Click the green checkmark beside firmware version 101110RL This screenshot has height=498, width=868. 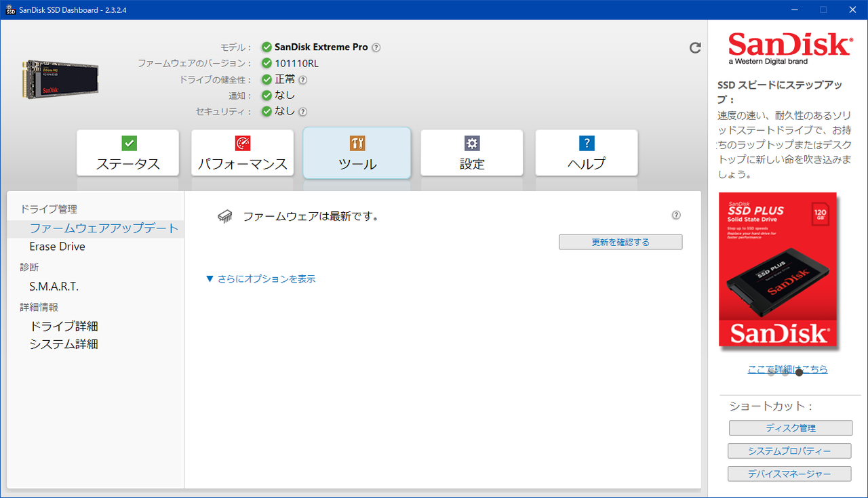tap(267, 63)
